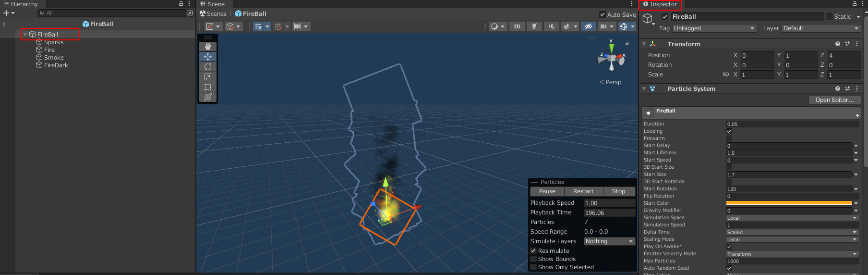The image size is (868, 275).
Task: Pause the particle playback
Action: pos(547,191)
